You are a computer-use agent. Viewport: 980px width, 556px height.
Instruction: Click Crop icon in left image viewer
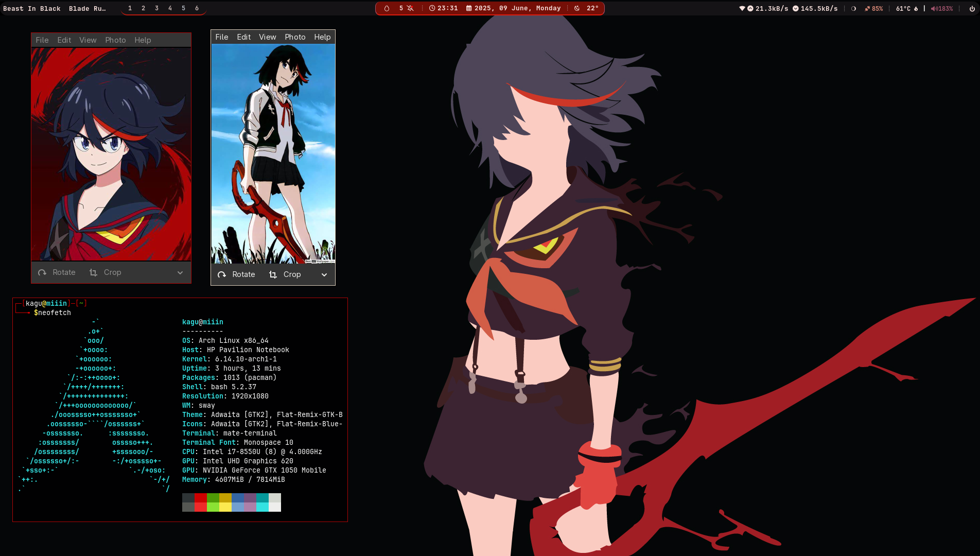tap(93, 272)
